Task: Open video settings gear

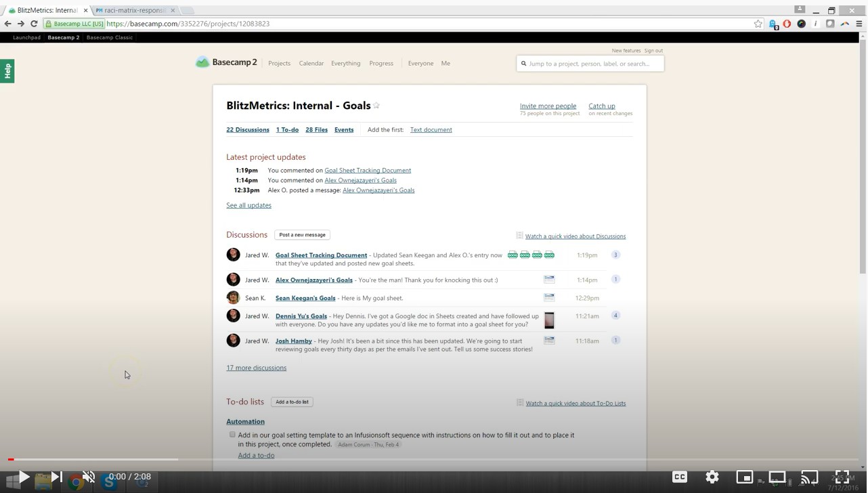Action: pyautogui.click(x=712, y=477)
